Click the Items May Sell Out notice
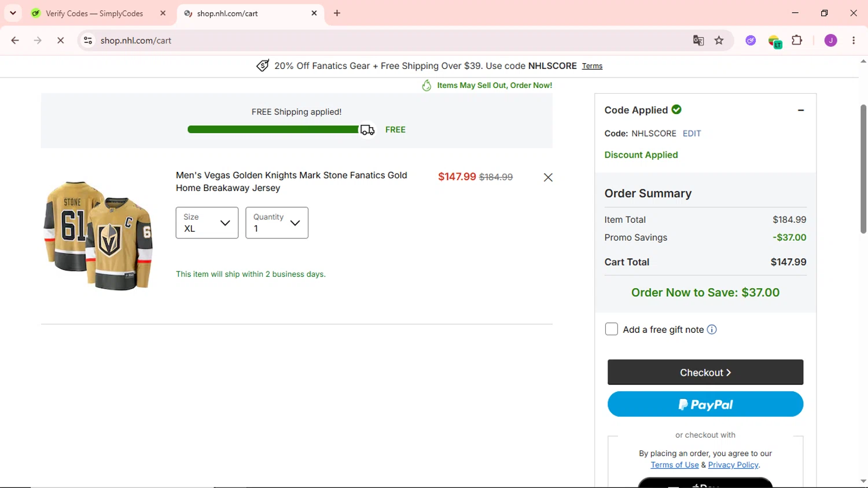 pos(495,86)
